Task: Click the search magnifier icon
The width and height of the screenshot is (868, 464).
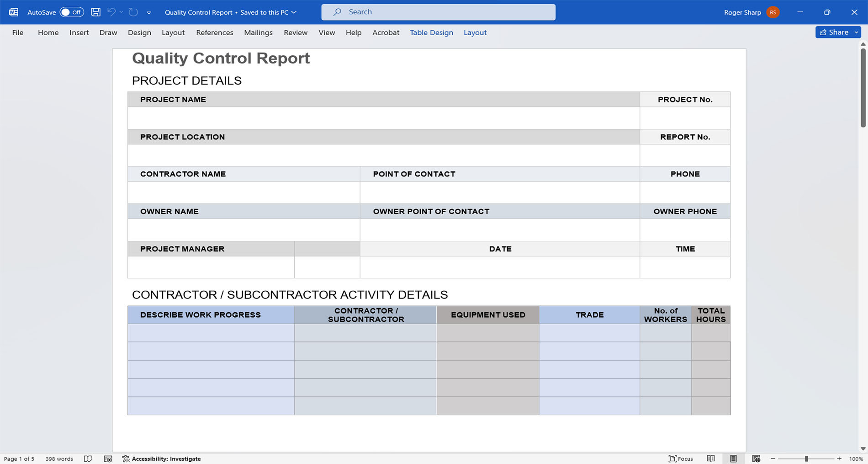Action: pyautogui.click(x=337, y=12)
